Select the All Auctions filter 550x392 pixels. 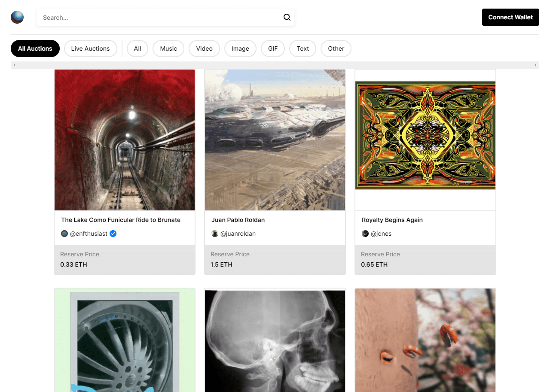(35, 49)
